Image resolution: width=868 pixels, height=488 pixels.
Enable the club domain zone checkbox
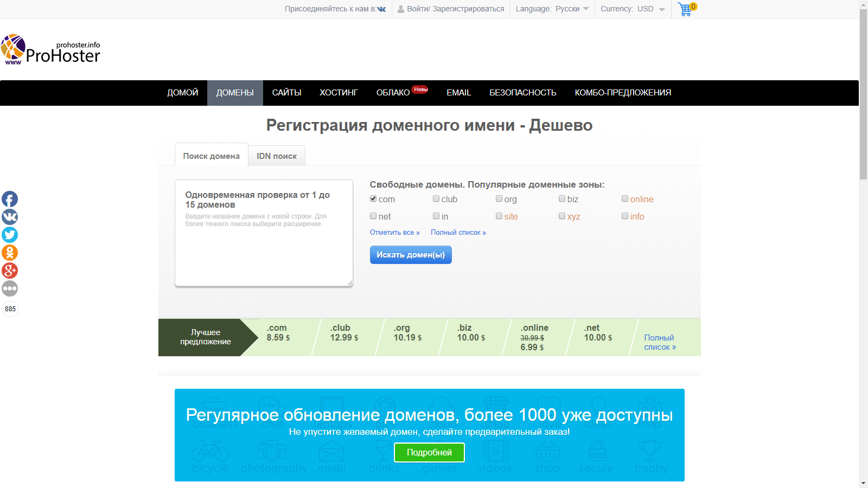pyautogui.click(x=436, y=199)
